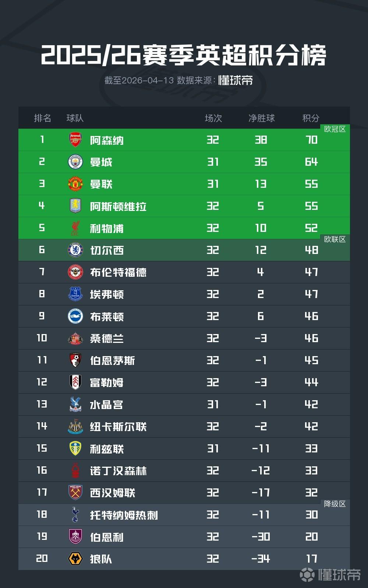Click the Manchester City club badge
The width and height of the screenshot is (368, 588).
pyautogui.click(x=75, y=162)
